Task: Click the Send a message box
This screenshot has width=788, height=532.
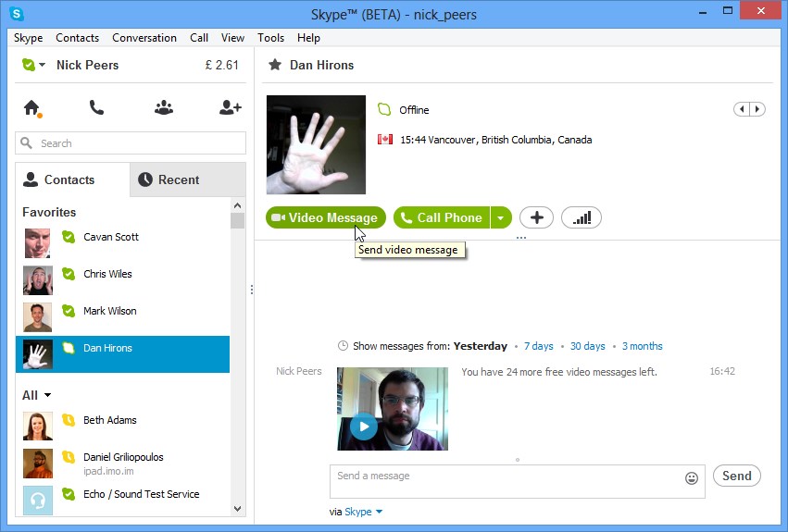Action: (x=517, y=481)
